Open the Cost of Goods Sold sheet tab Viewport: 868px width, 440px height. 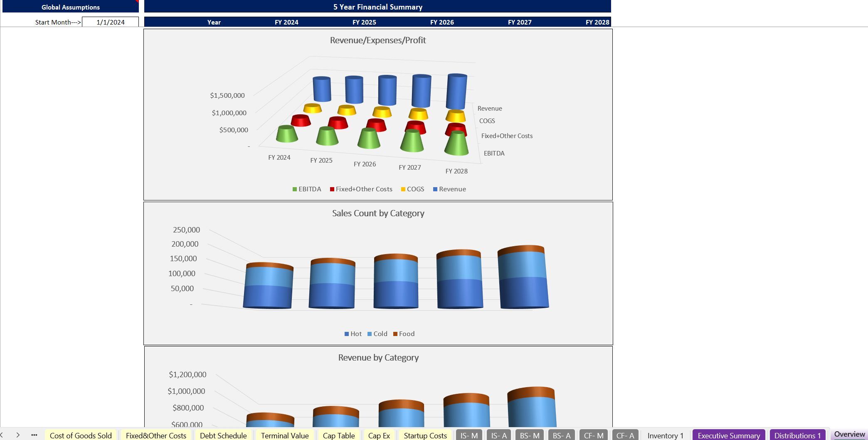(x=81, y=435)
